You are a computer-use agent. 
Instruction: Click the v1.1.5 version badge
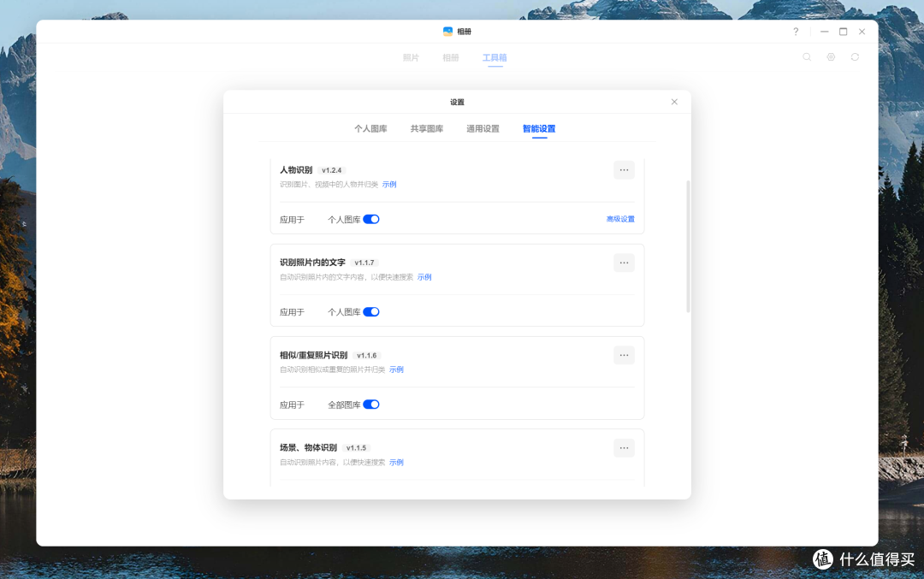(356, 447)
